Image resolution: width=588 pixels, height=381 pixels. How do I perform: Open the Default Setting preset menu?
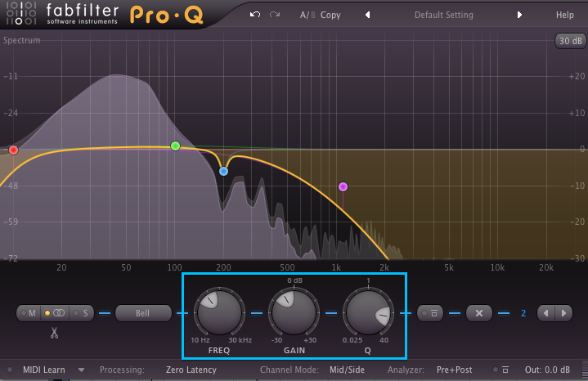pyautogui.click(x=443, y=15)
